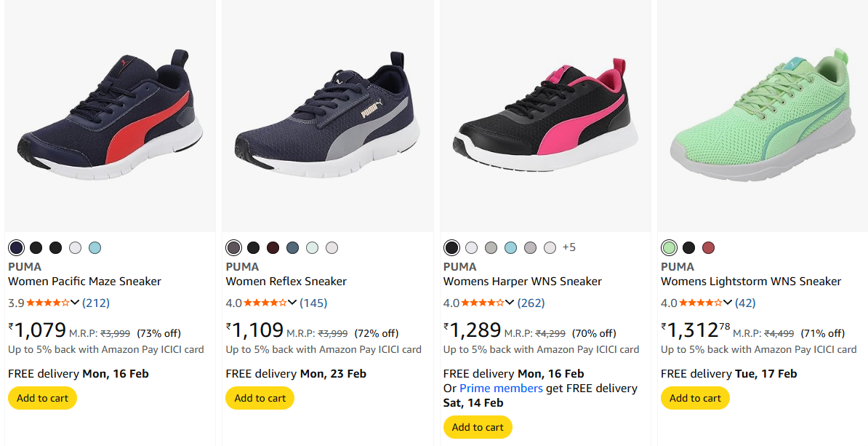
Task: Open the Prime members link
Action: pyautogui.click(x=501, y=389)
